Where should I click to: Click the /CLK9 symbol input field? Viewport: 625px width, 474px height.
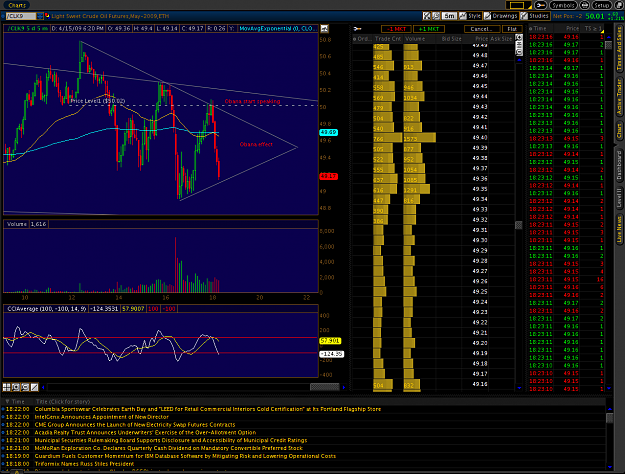(x=21, y=16)
